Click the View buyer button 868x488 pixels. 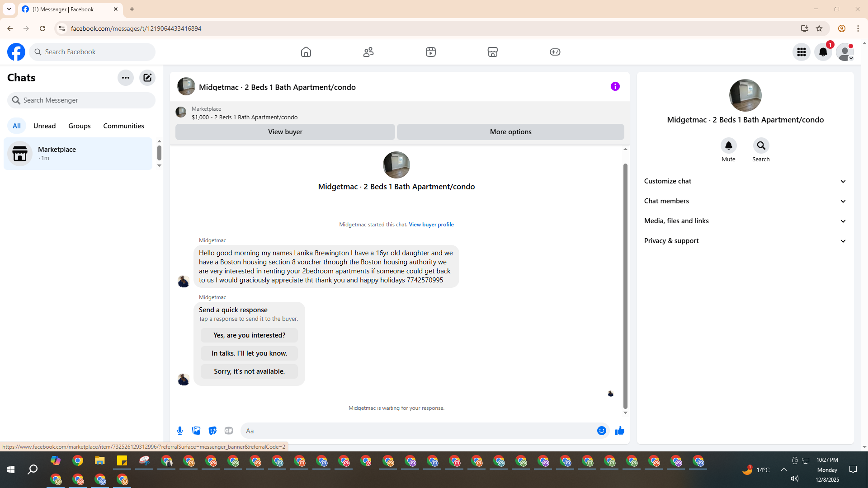pos(285,132)
